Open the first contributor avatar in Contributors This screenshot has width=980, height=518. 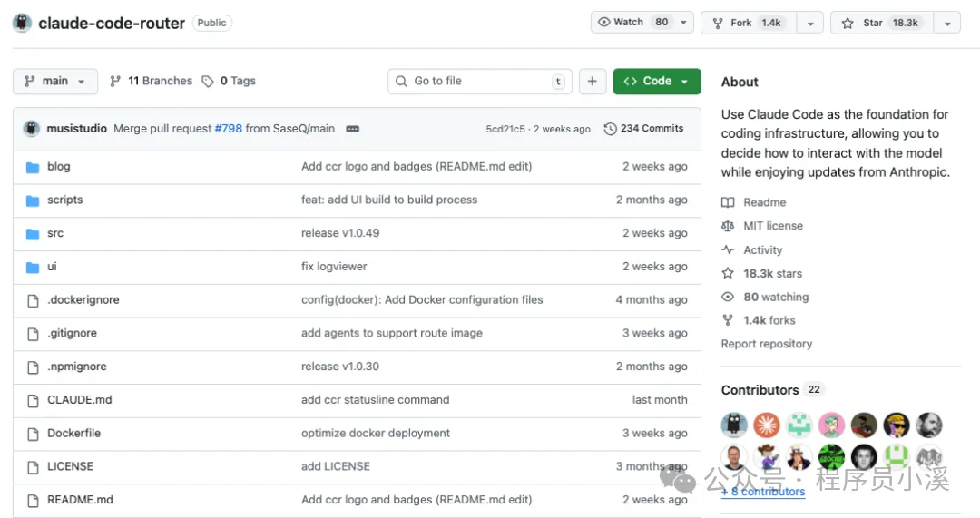click(734, 425)
